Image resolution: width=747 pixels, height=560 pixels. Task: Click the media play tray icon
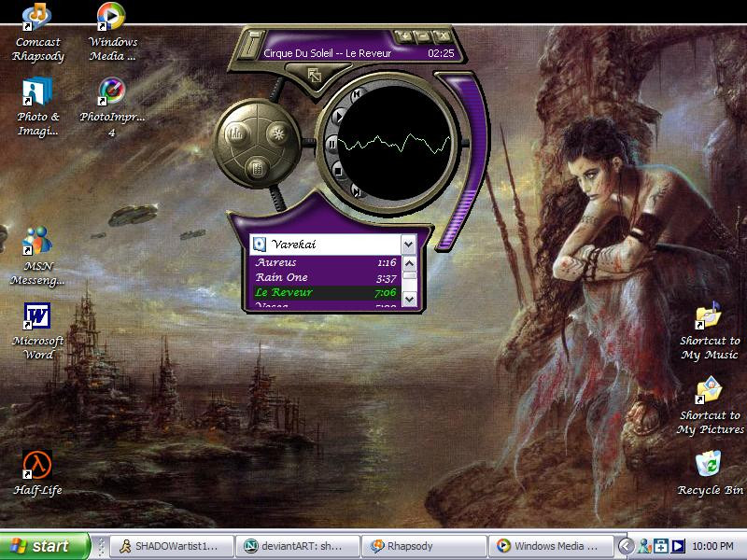(x=678, y=546)
